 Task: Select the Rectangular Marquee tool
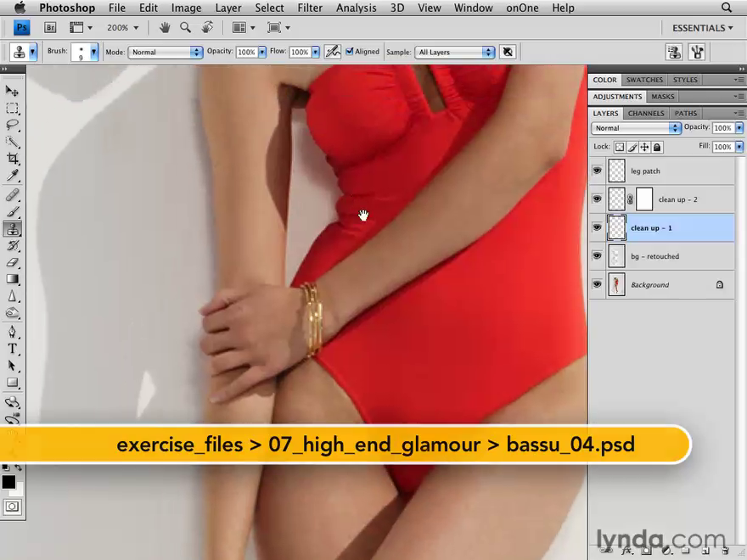click(13, 108)
